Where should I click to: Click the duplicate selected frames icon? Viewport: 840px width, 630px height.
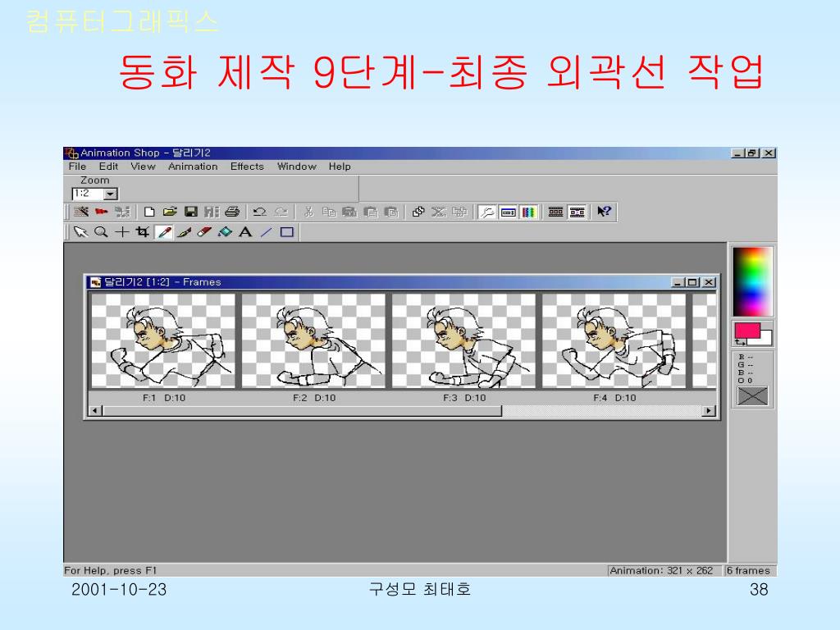click(418, 212)
